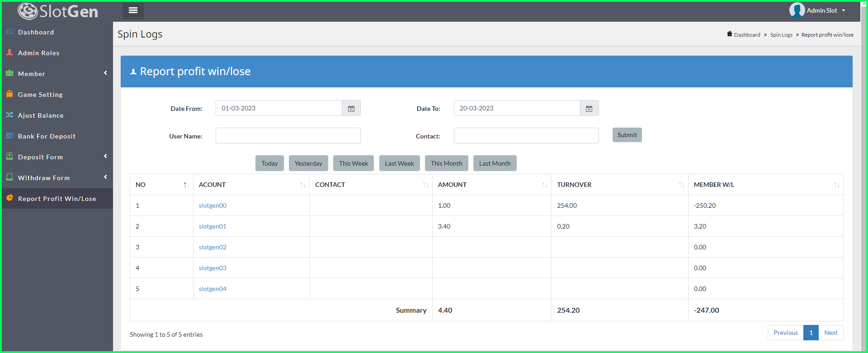Click the Withdraw Form sidebar icon

pos(9,177)
